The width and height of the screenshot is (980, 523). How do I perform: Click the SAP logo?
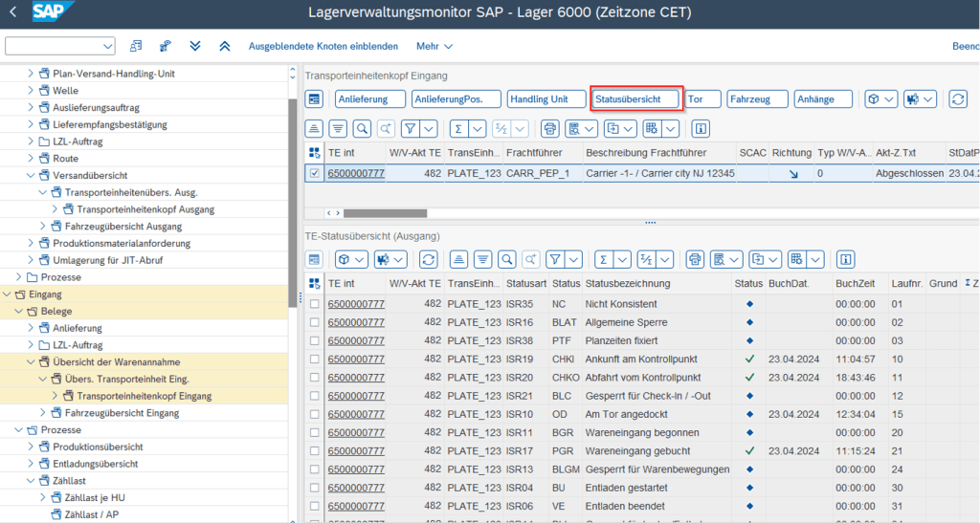click(x=53, y=11)
